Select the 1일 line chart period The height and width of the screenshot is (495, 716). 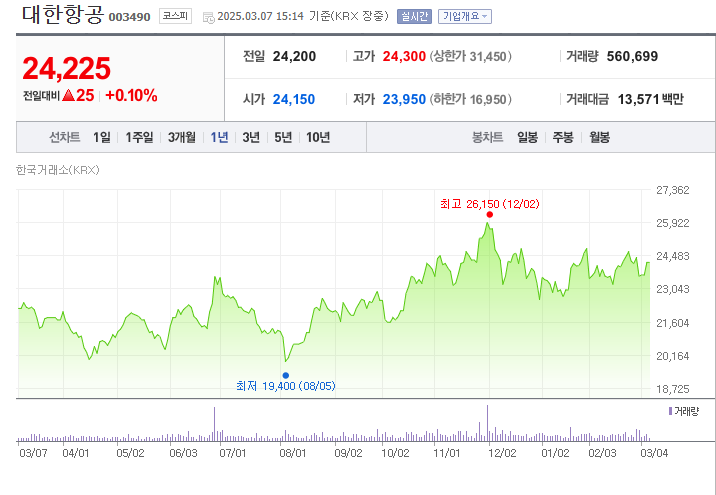click(x=101, y=137)
